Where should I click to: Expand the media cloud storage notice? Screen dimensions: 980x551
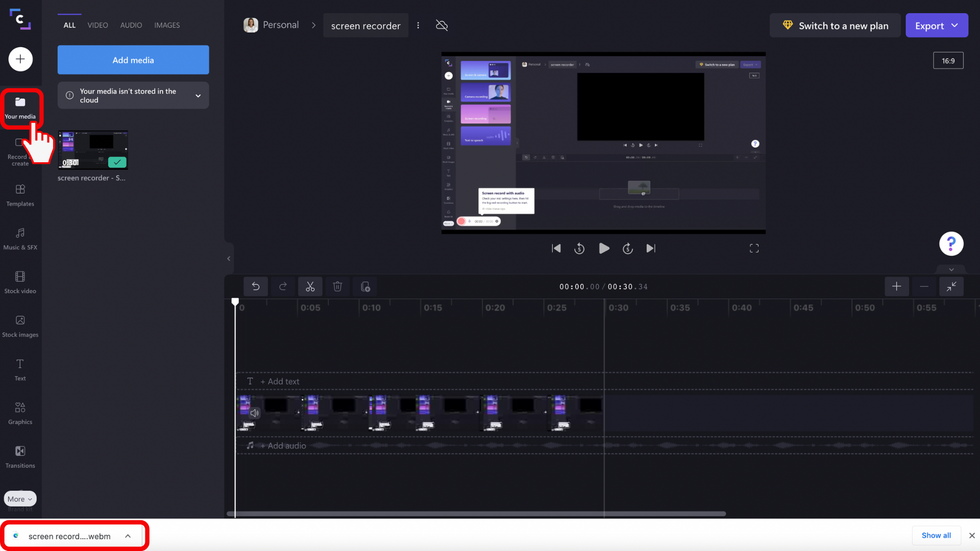point(198,95)
